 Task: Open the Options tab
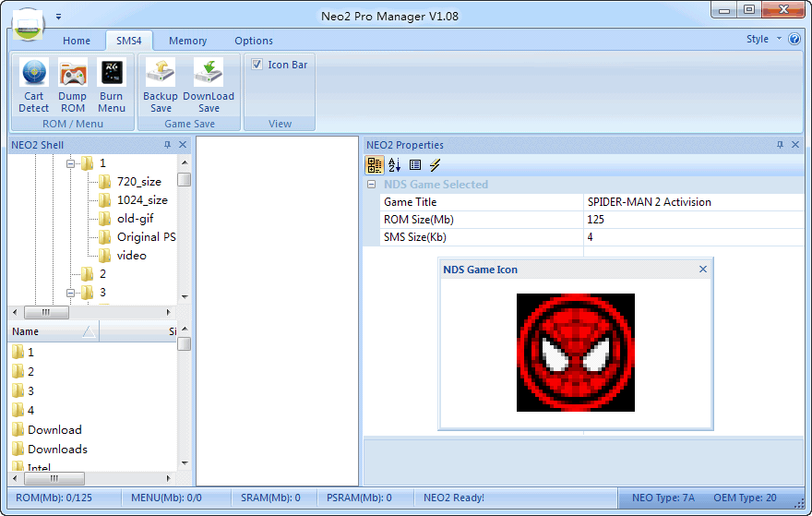tap(254, 41)
